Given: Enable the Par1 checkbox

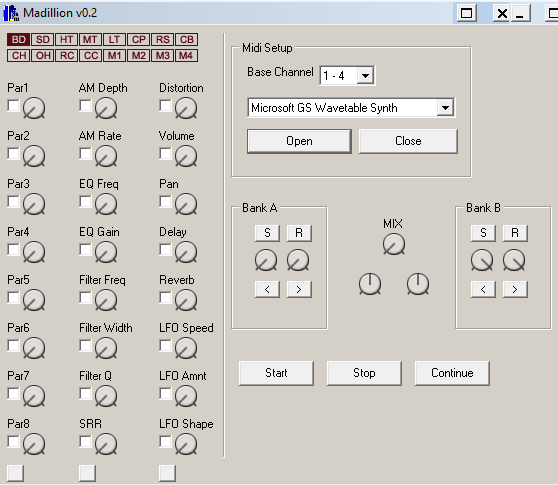Looking at the screenshot, I should [x=14, y=106].
